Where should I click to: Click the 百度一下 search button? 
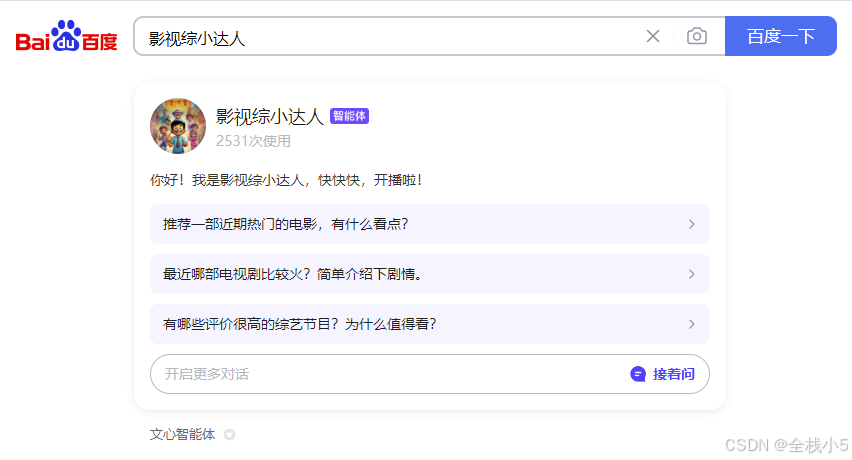pos(781,36)
